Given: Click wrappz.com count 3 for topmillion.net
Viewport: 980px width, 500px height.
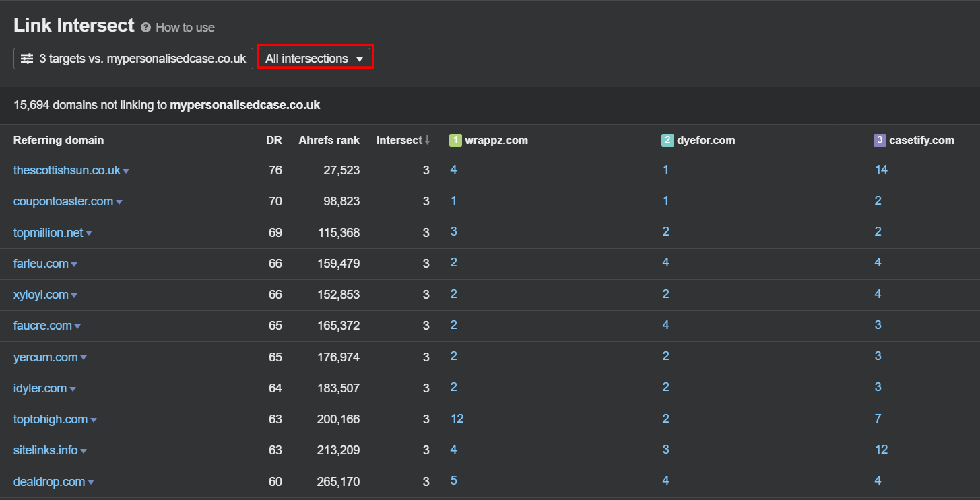Looking at the screenshot, I should tap(454, 231).
